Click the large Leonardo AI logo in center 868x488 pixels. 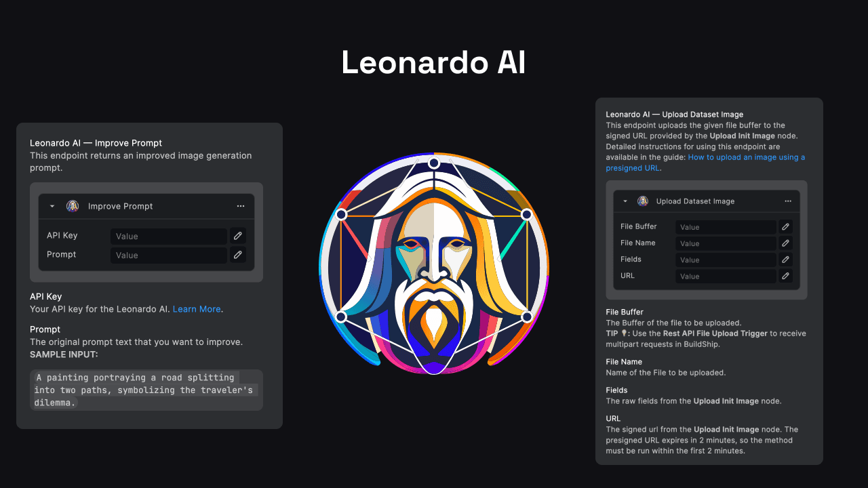[x=434, y=264]
